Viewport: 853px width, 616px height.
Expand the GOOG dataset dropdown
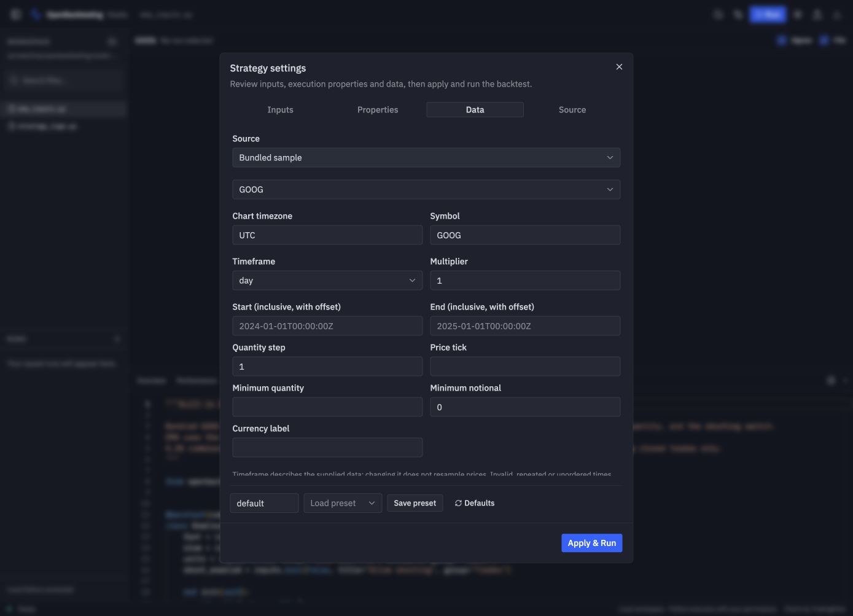pyautogui.click(x=426, y=190)
